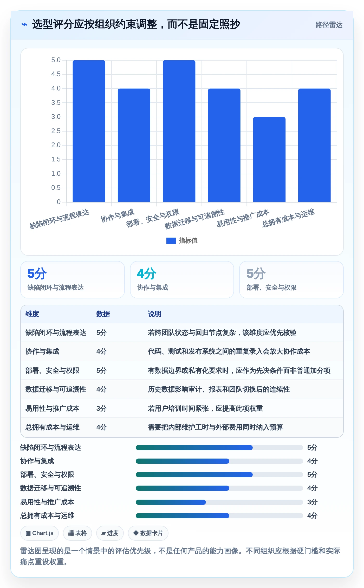Open the 5分 缺陷闭环与流程表达 data card

(x=73, y=280)
